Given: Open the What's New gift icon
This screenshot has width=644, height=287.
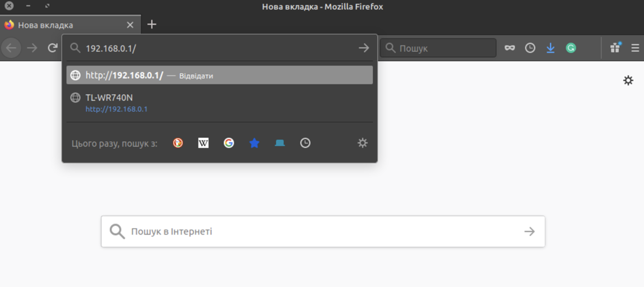Looking at the screenshot, I should tap(615, 48).
